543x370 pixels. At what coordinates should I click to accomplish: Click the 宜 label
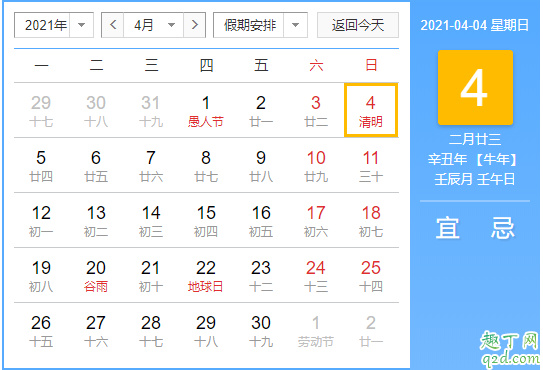pos(447,228)
